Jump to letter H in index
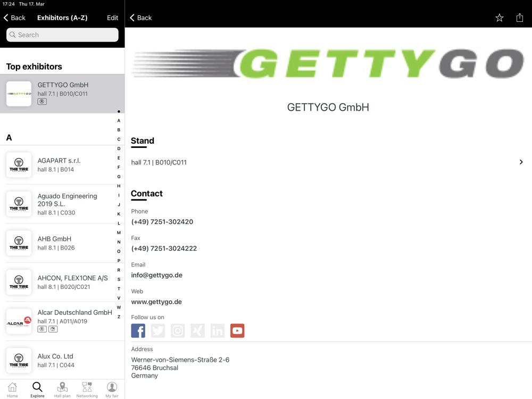The width and height of the screenshot is (532, 399). click(119, 186)
